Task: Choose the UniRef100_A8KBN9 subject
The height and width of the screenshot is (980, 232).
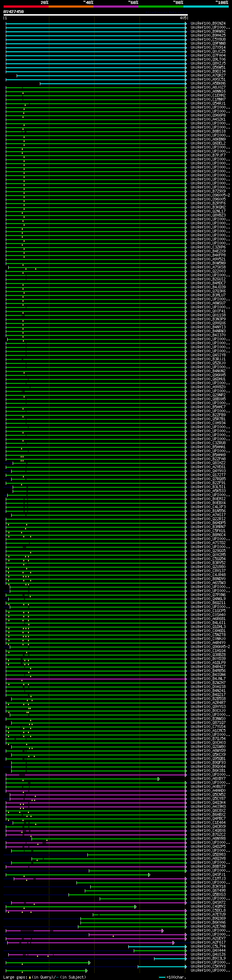Action: pos(208,139)
